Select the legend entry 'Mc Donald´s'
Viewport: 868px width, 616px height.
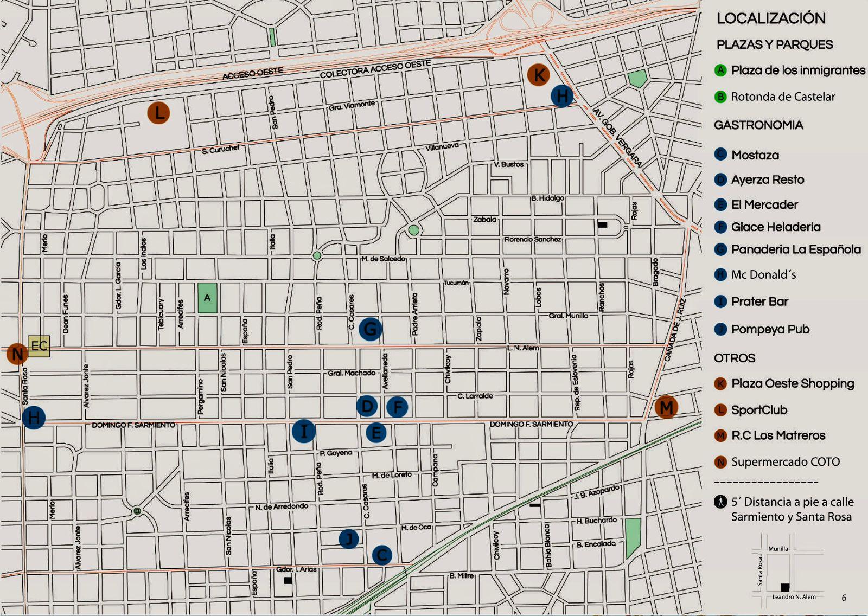763,274
